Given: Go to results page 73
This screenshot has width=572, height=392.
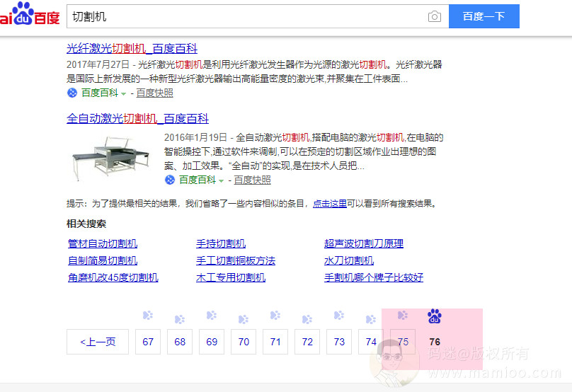Looking at the screenshot, I should [x=339, y=342].
